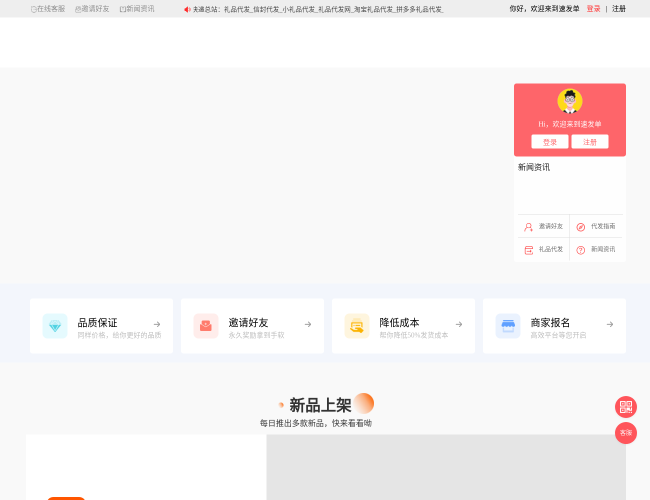Viewport: 650px width, 500px height.
Task: Click the arrow on the 商家报名 card
Action: click(x=610, y=324)
